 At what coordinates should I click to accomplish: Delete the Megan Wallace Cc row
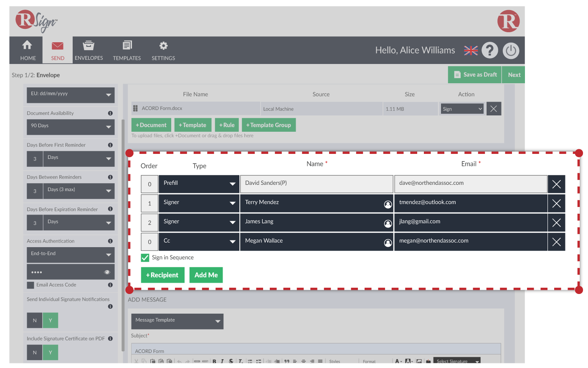556,242
